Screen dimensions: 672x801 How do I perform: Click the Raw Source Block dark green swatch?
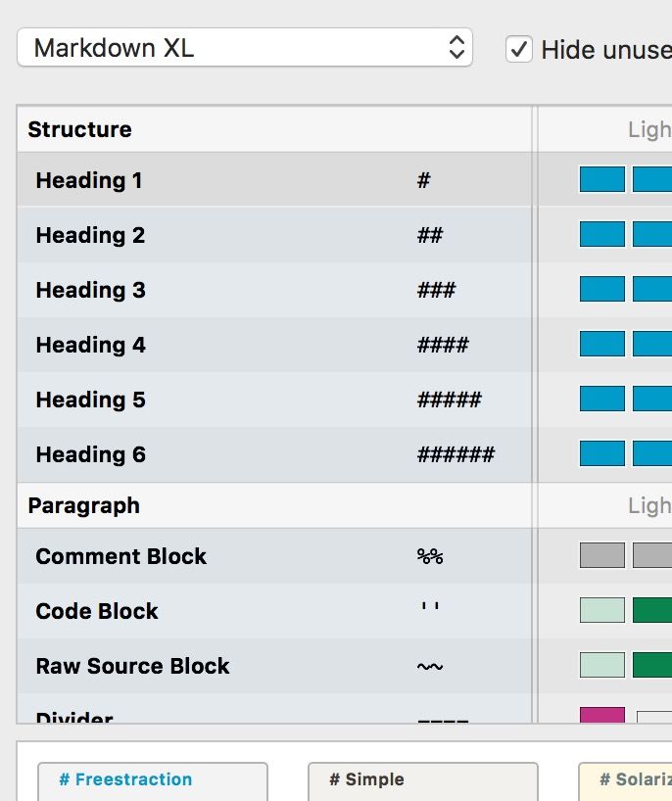point(652,665)
